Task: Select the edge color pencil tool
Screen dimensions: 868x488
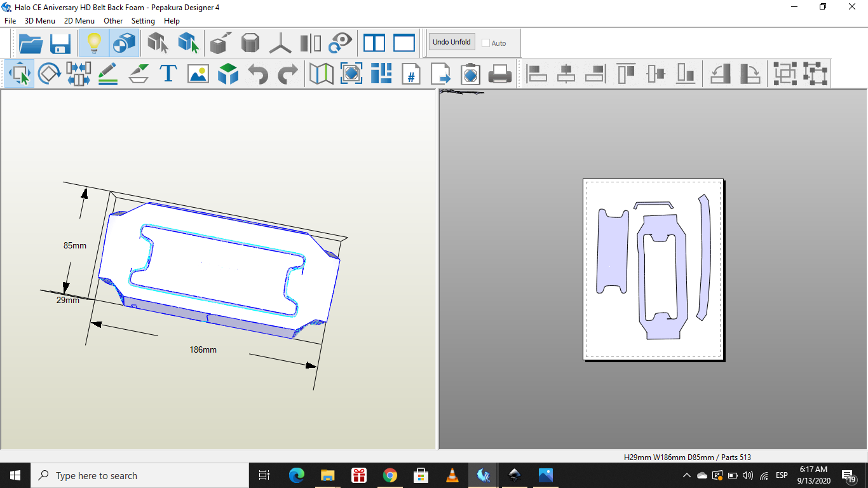Action: pos(108,74)
